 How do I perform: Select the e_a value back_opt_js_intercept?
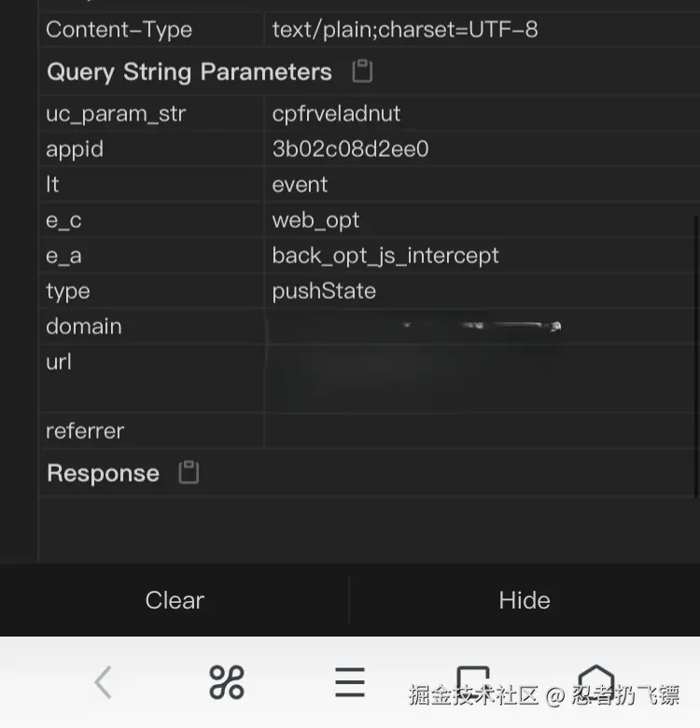click(x=385, y=256)
